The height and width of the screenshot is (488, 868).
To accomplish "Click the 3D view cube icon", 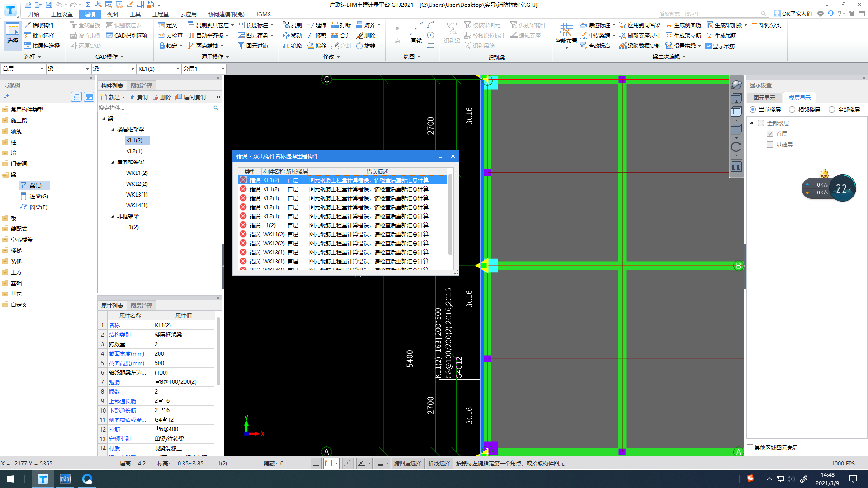I will 736,99.
